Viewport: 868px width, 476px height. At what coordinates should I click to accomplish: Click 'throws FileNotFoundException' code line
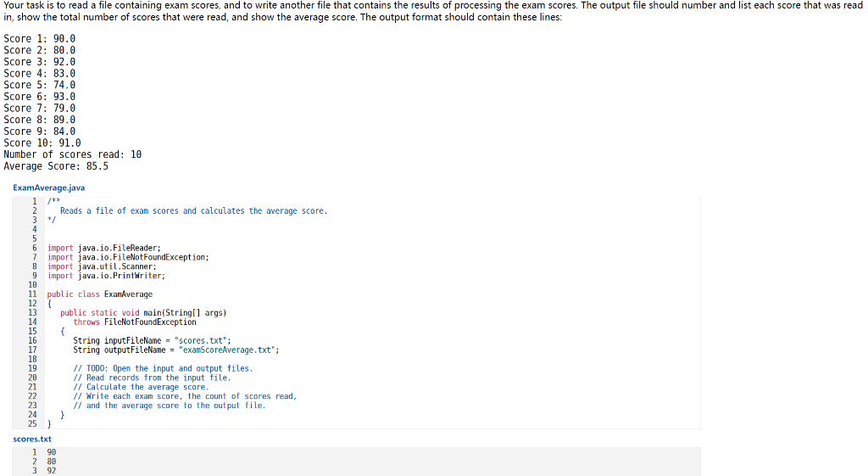(x=135, y=322)
